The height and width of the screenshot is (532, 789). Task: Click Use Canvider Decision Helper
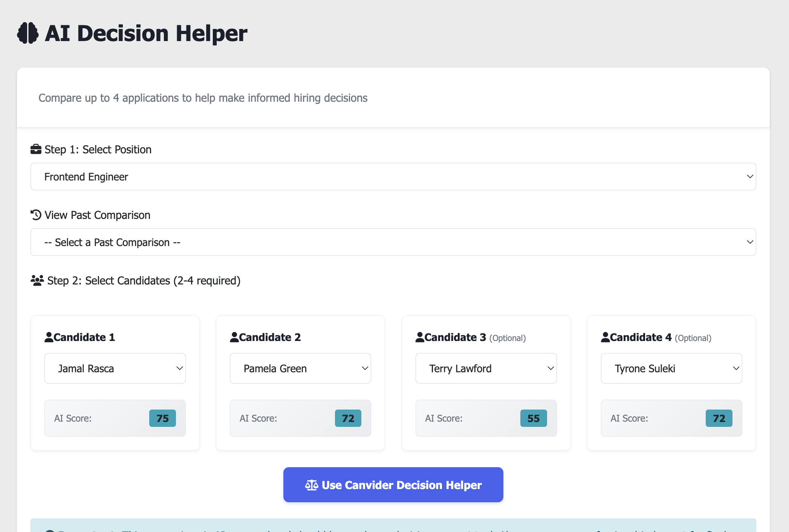393,485
